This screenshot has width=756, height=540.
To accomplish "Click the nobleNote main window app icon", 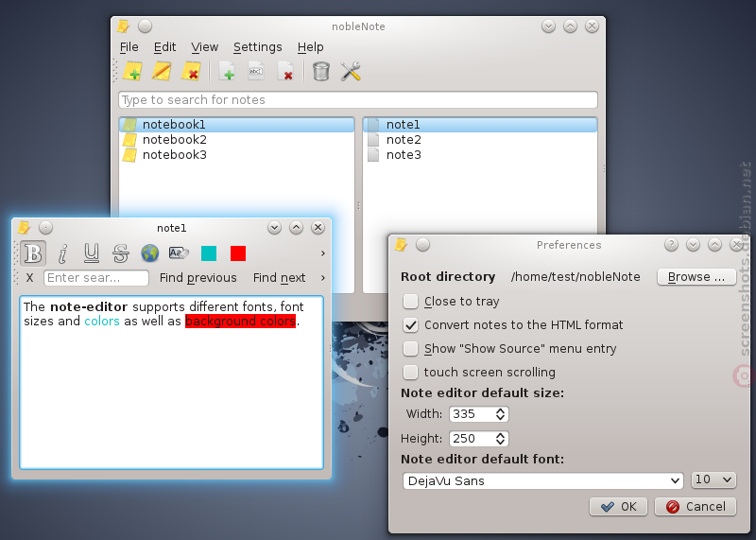I will point(123,26).
